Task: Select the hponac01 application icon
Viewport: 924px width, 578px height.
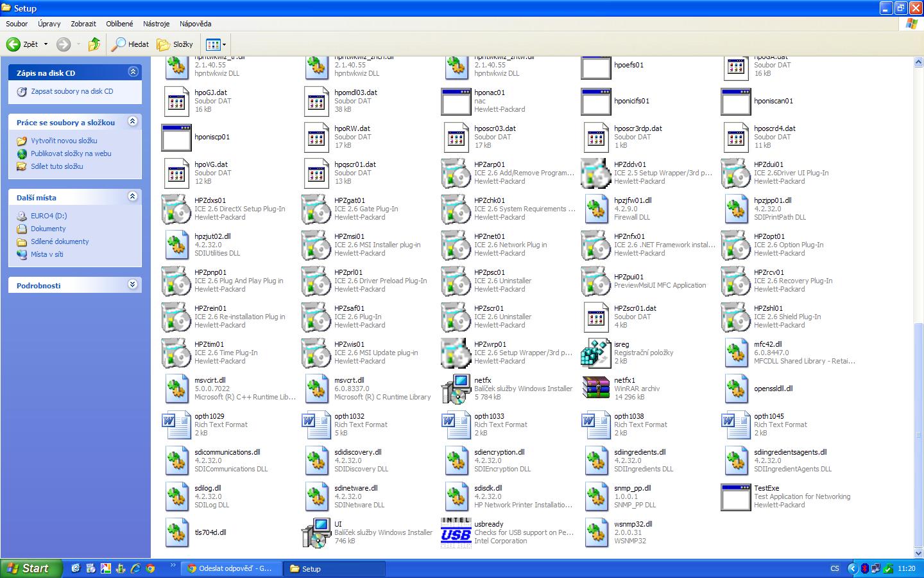Action: 456,101
